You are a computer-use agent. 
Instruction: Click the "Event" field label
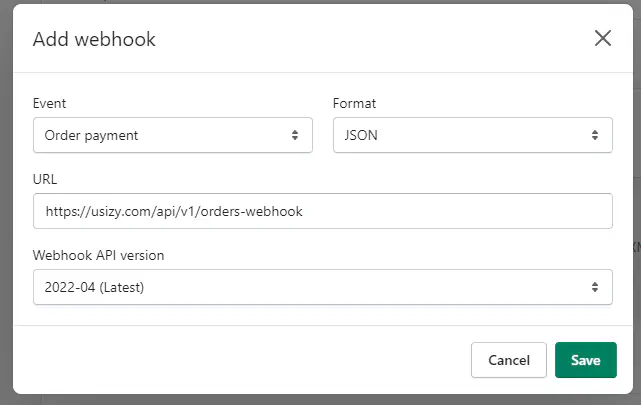(50, 103)
